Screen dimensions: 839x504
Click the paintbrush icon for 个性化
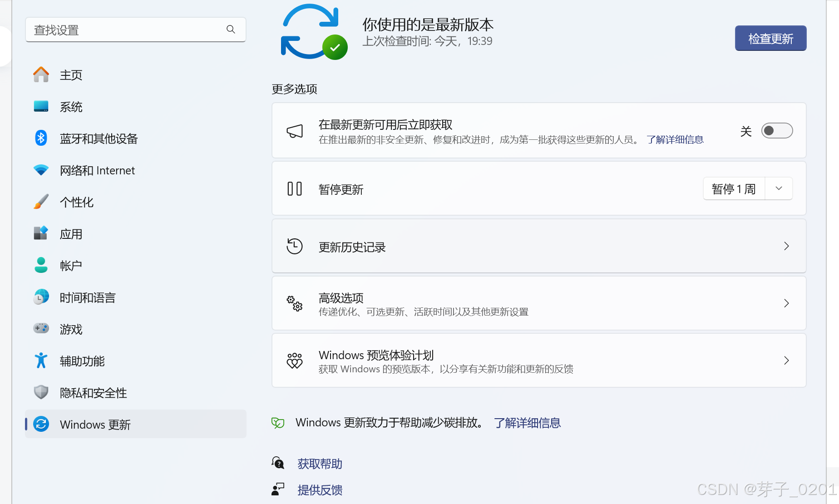pyautogui.click(x=41, y=202)
